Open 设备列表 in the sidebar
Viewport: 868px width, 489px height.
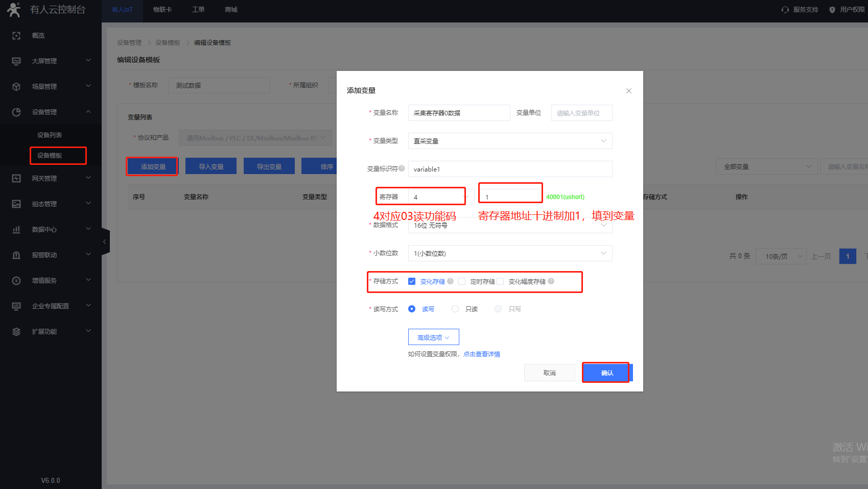[x=50, y=135]
